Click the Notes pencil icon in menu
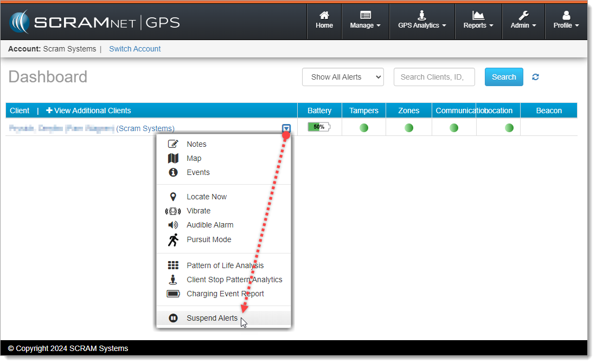Viewport: 596px width, 364px height. pos(173,144)
